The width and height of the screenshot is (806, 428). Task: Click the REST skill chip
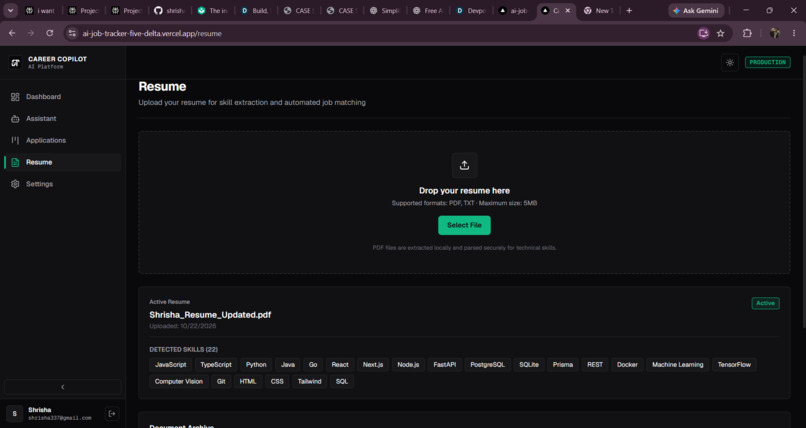pos(595,365)
